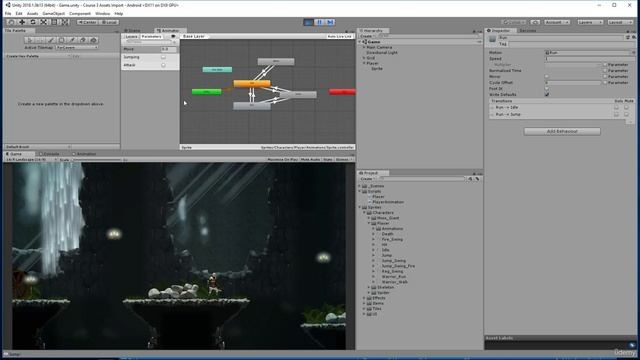Uncheck the Write Defaults checkbox
The image size is (640, 360).
click(x=547, y=94)
